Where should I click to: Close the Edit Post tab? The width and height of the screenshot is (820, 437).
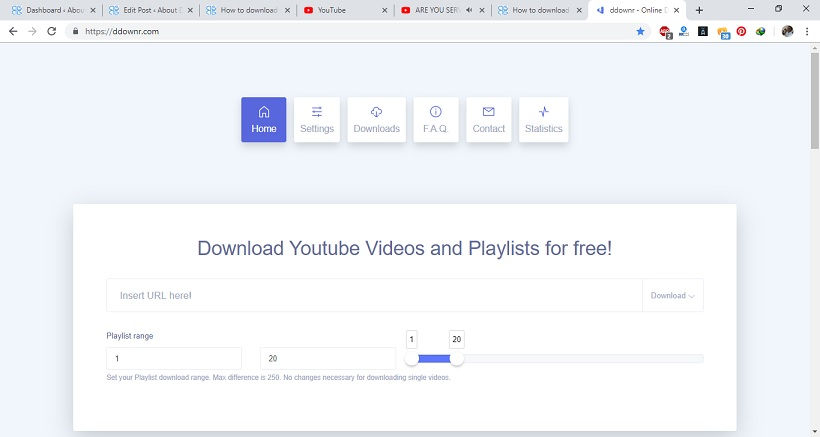point(190,10)
